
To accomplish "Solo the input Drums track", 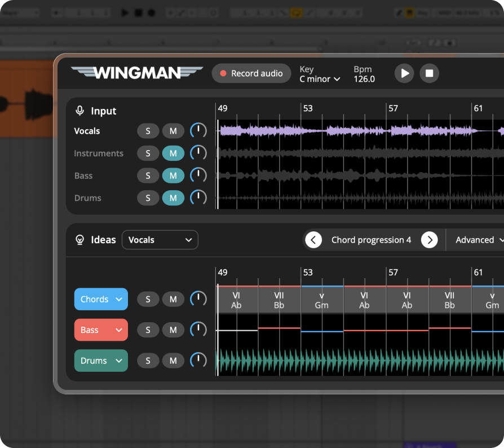I will 148,198.
